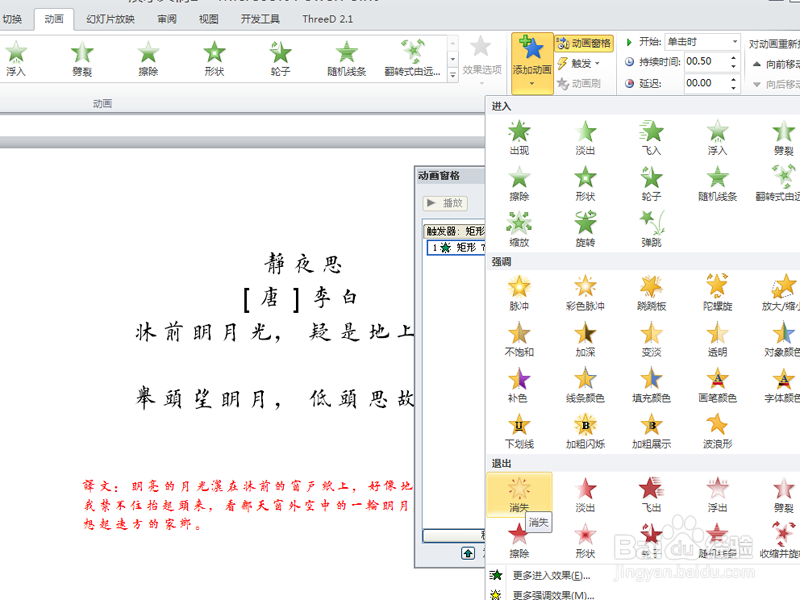Viewport: 800px width, 600px height.
Task: Decrease the 延迟 delay value
Action: [733, 87]
